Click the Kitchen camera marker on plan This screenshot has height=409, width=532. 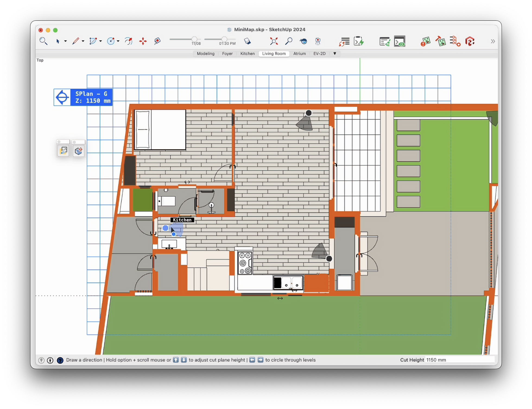165,228
